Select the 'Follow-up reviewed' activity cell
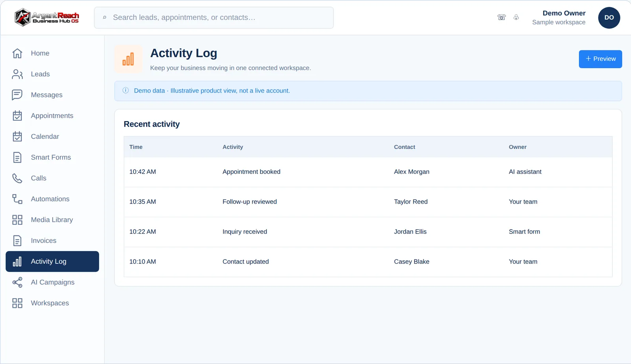631x364 pixels. 250,202
